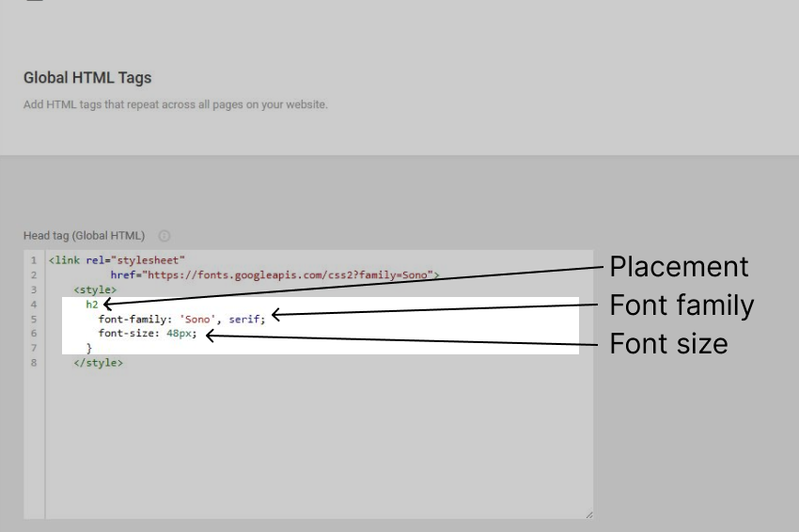The width and height of the screenshot is (799, 532).
Task: Click the opening '<style>' tag line
Action: click(x=95, y=289)
